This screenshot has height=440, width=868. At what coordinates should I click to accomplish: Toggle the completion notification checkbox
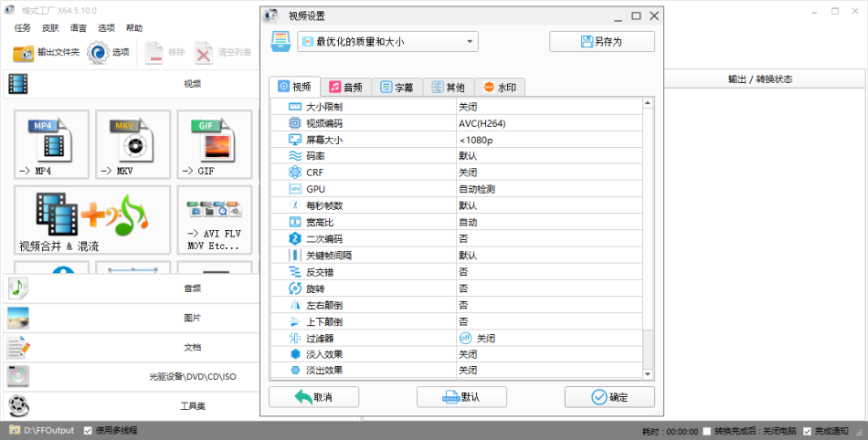(807, 431)
